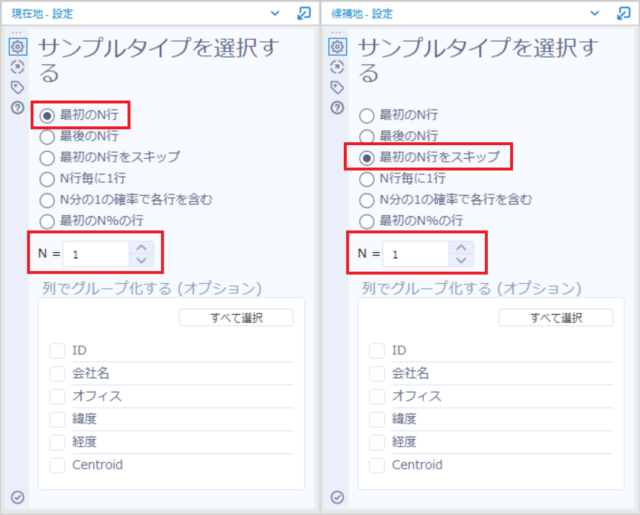Check 緯度 column in 候補地 panel
Image resolution: width=640 pixels, height=515 pixels.
[x=377, y=419]
